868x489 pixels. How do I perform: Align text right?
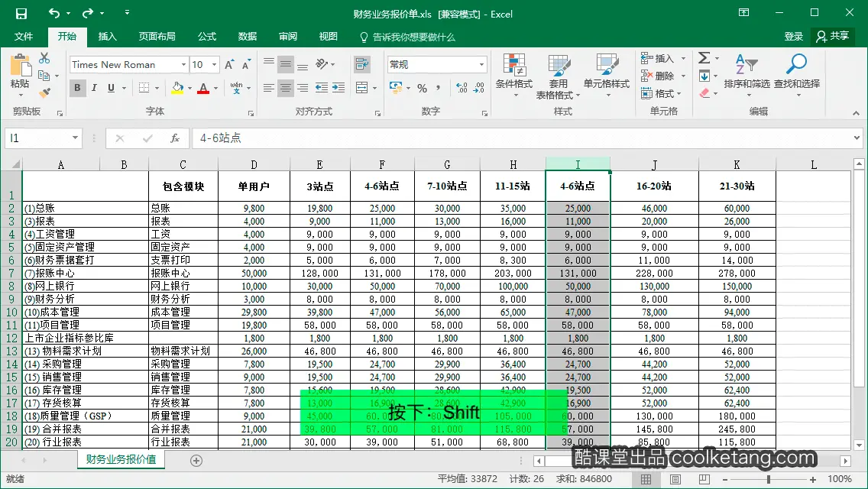click(x=303, y=88)
